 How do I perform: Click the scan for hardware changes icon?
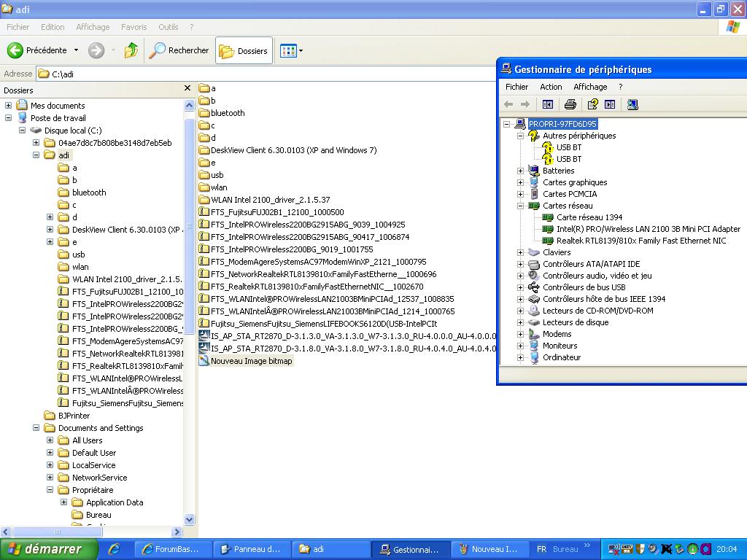coord(632,104)
